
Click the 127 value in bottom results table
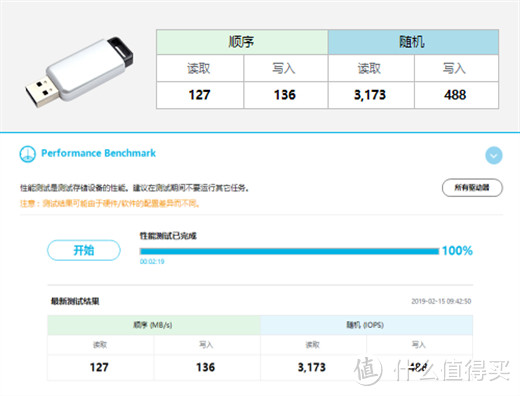(x=99, y=367)
